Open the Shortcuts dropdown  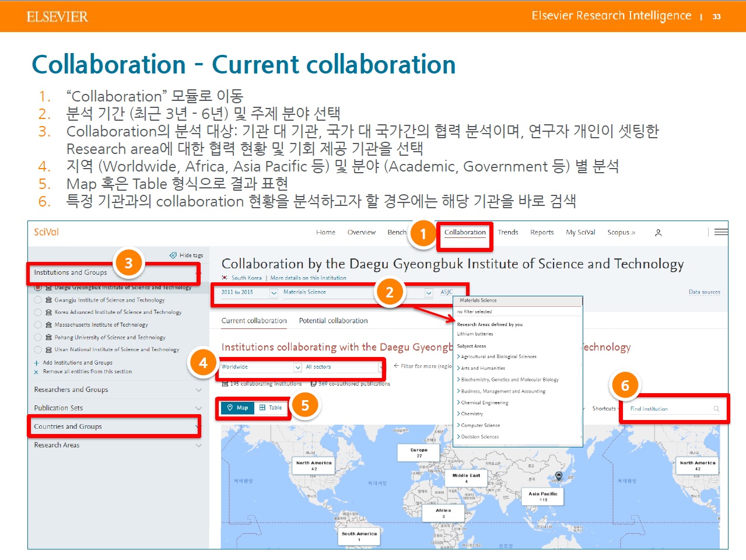point(605,408)
